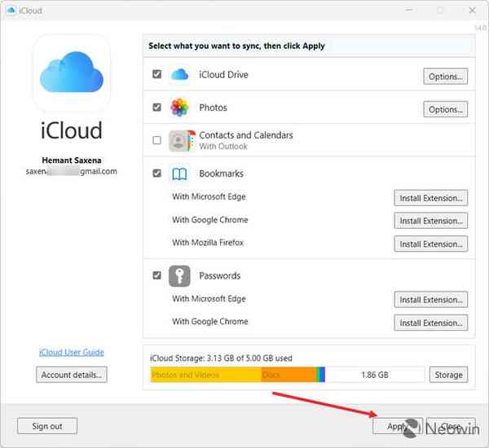The height and width of the screenshot is (448, 489).
Task: Open iCloud Drive Options
Action: pyautogui.click(x=445, y=77)
